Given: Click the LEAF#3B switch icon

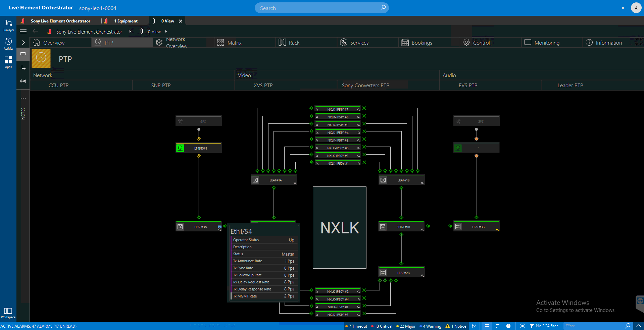Looking at the screenshot, I should pyautogui.click(x=458, y=227).
